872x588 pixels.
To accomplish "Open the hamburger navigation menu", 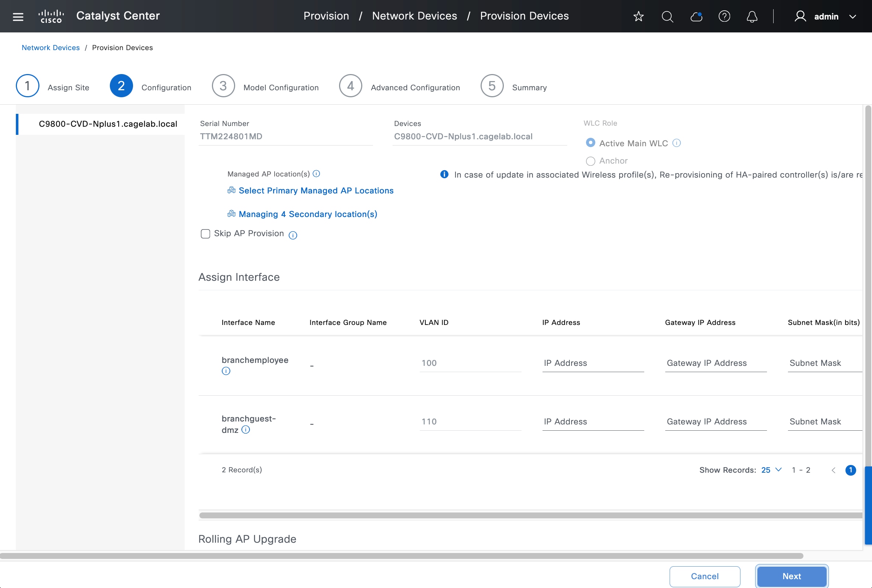I will click(18, 17).
